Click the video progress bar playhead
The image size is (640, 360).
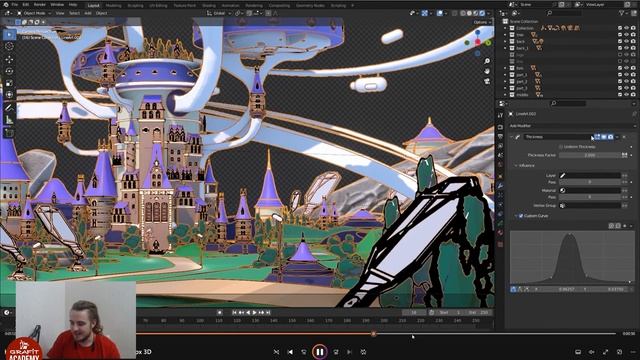(x=373, y=334)
